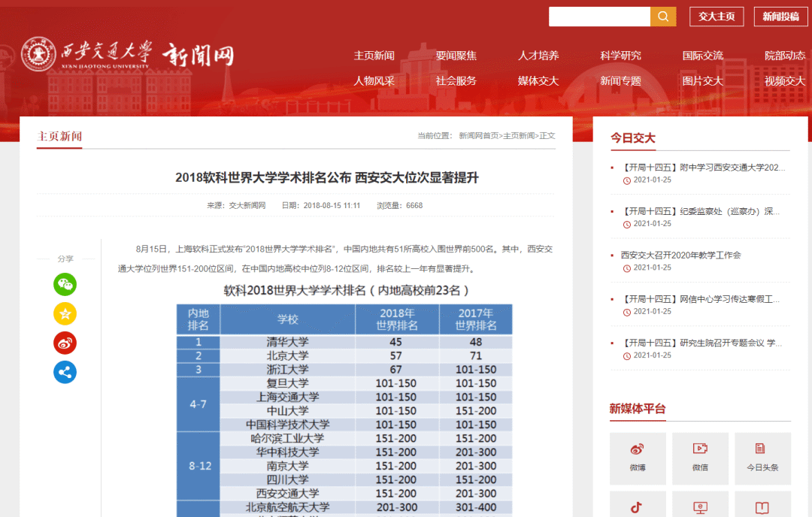This screenshot has width=812, height=517.
Task: Click the 新媒体平台 section heading
Action: coord(638,409)
